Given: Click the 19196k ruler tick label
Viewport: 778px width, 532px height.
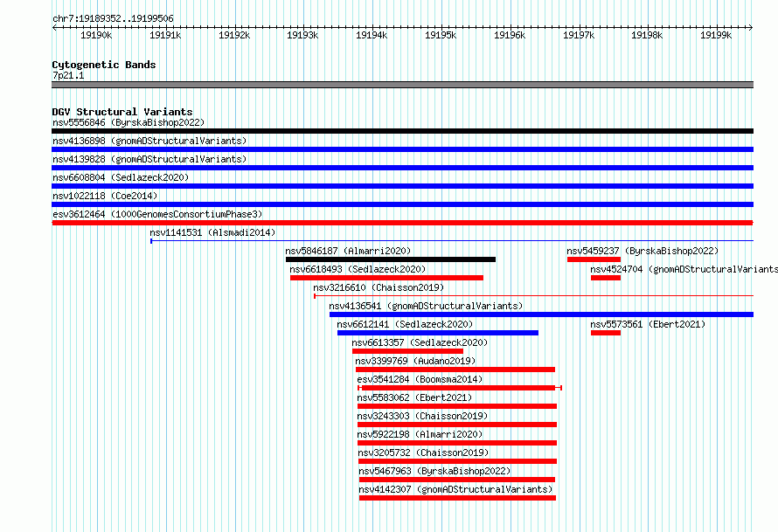Looking at the screenshot, I should 510,35.
